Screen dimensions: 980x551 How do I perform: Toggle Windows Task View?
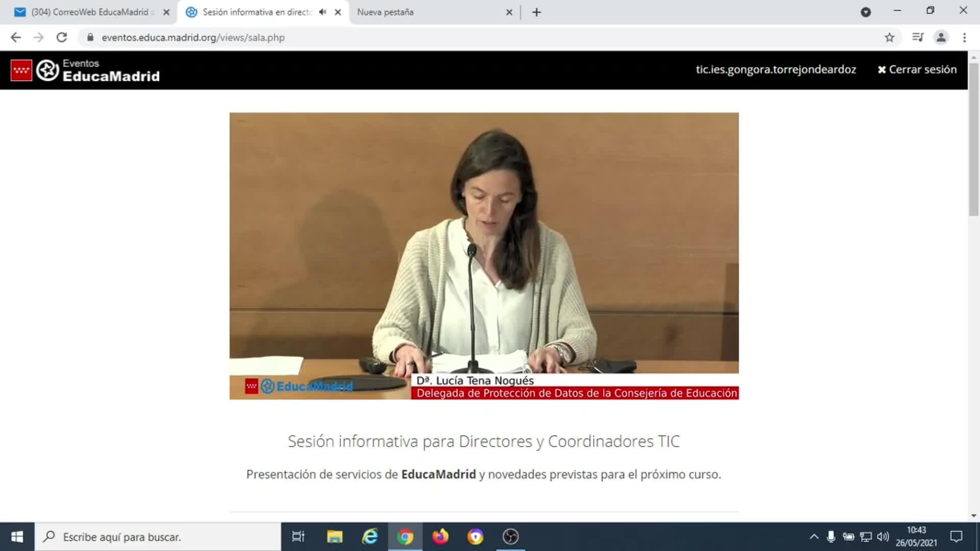click(x=298, y=537)
